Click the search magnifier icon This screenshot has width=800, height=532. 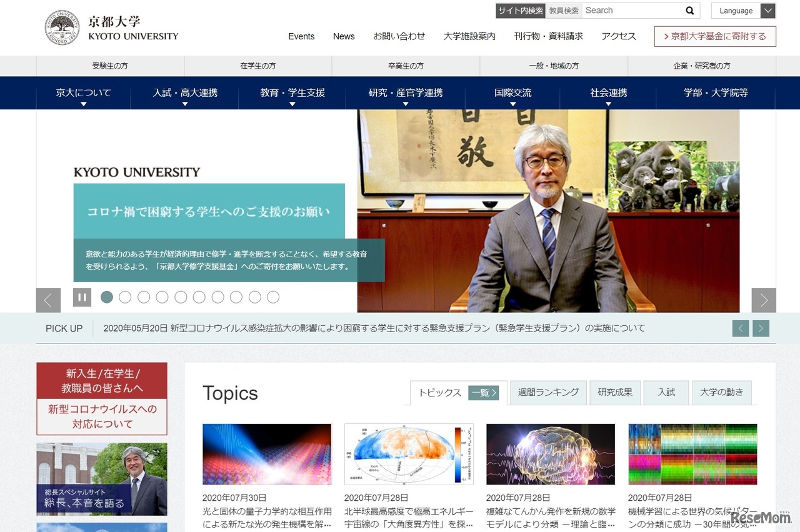pyautogui.click(x=689, y=11)
